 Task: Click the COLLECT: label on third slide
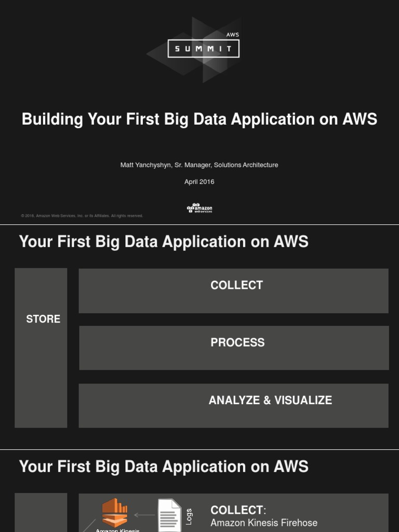coord(238,510)
